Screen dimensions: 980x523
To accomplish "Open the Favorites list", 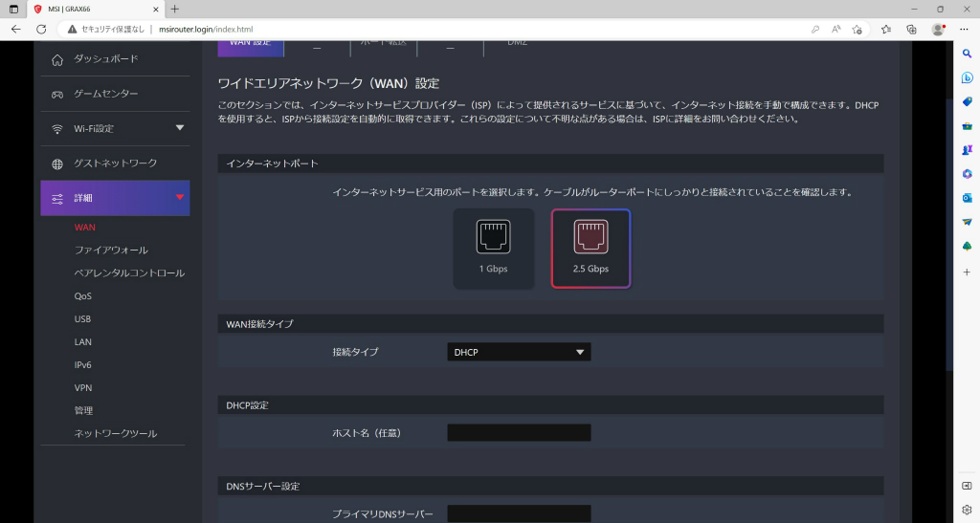I will pyautogui.click(x=885, y=30).
